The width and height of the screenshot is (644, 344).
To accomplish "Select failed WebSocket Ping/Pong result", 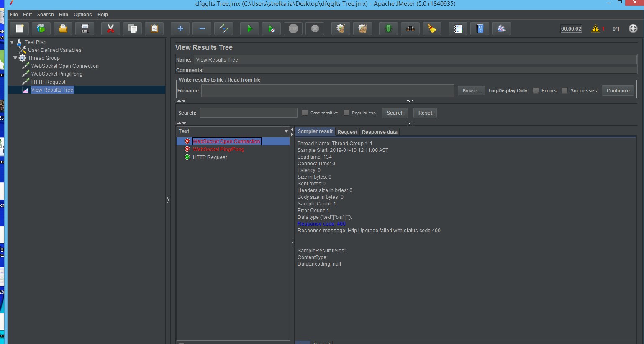I will point(218,149).
